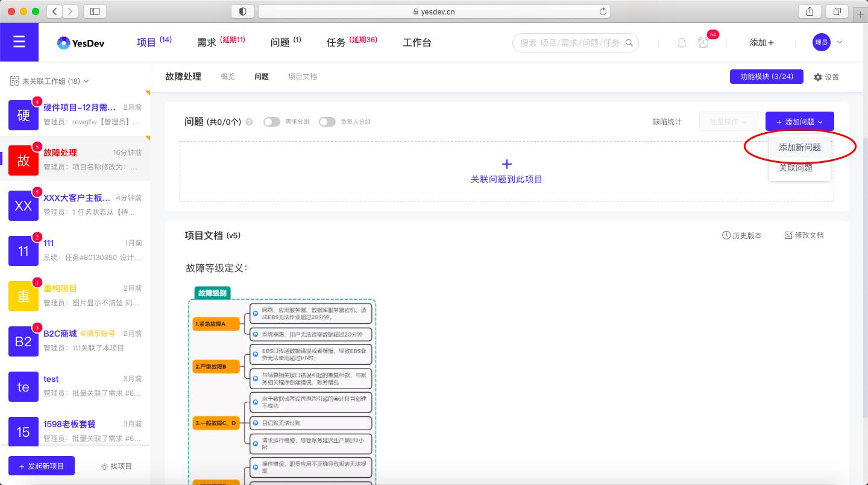Open the 理员 account dropdown
Image resolution: width=868 pixels, height=485 pixels.
pyautogui.click(x=829, y=42)
